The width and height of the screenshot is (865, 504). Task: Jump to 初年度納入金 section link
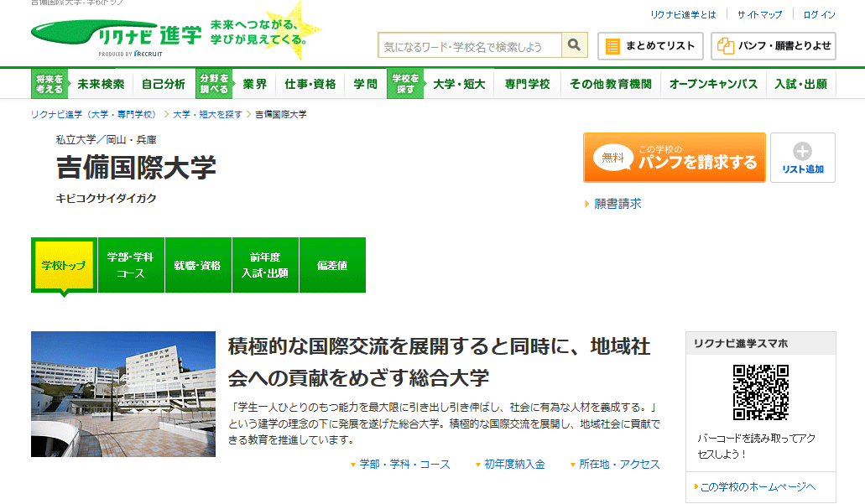point(514,465)
